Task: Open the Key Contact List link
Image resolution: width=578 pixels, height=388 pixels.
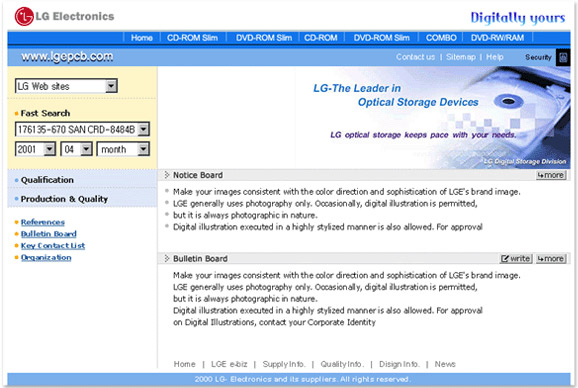Action: [53, 246]
